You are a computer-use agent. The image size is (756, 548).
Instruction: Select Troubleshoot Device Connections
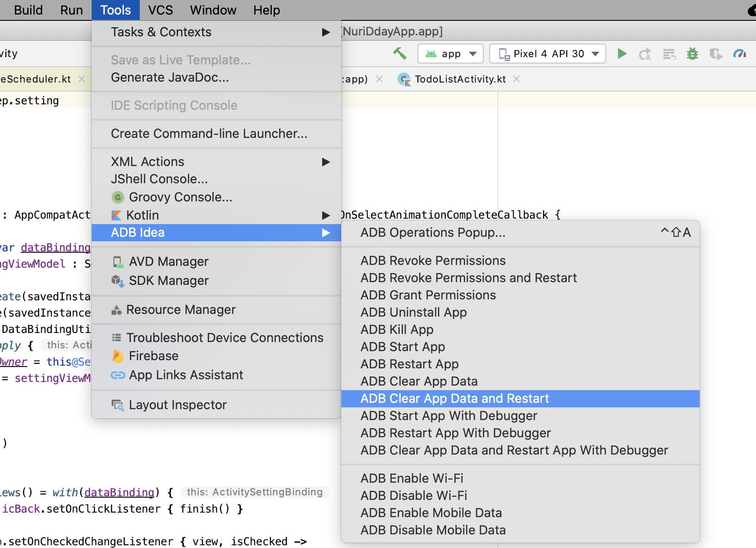tap(216, 338)
